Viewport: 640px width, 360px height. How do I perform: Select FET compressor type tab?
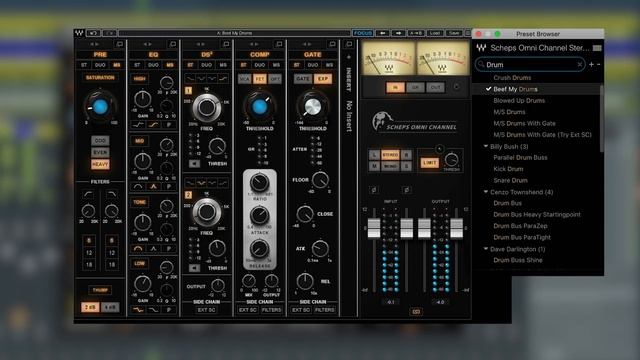coord(260,79)
